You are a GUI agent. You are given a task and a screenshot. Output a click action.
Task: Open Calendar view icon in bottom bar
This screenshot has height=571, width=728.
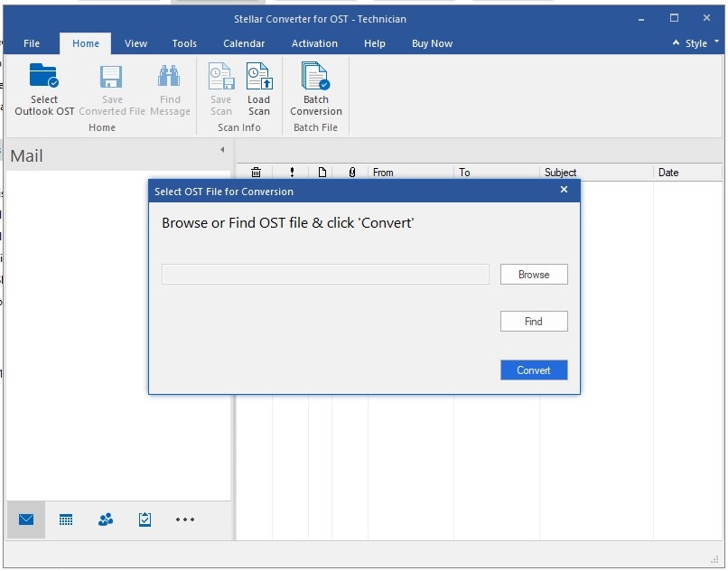point(66,520)
